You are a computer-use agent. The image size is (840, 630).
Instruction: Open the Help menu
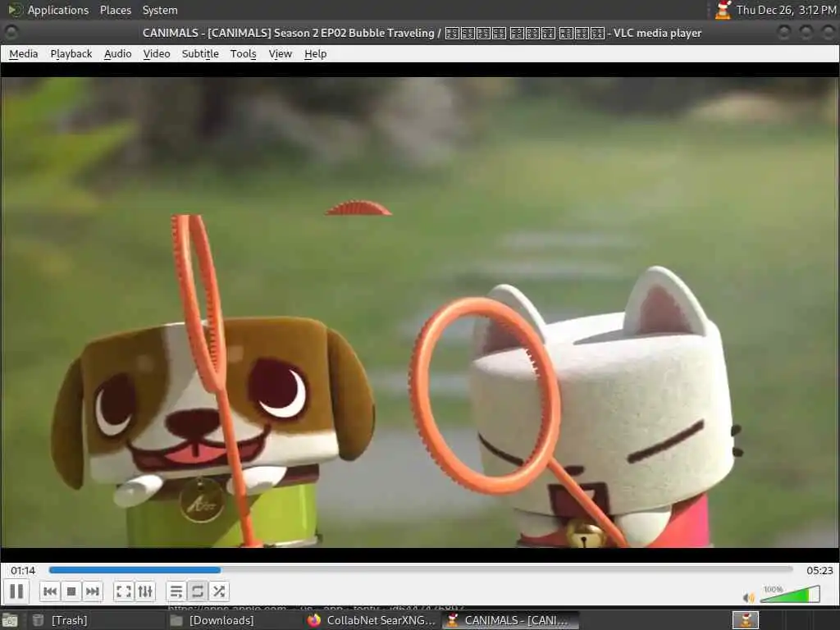[x=316, y=53]
